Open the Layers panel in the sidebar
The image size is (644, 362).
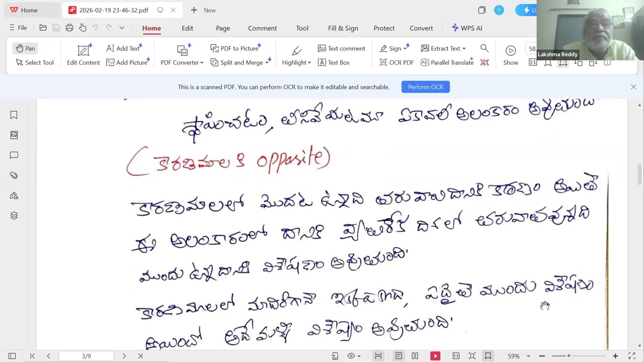[14, 216]
